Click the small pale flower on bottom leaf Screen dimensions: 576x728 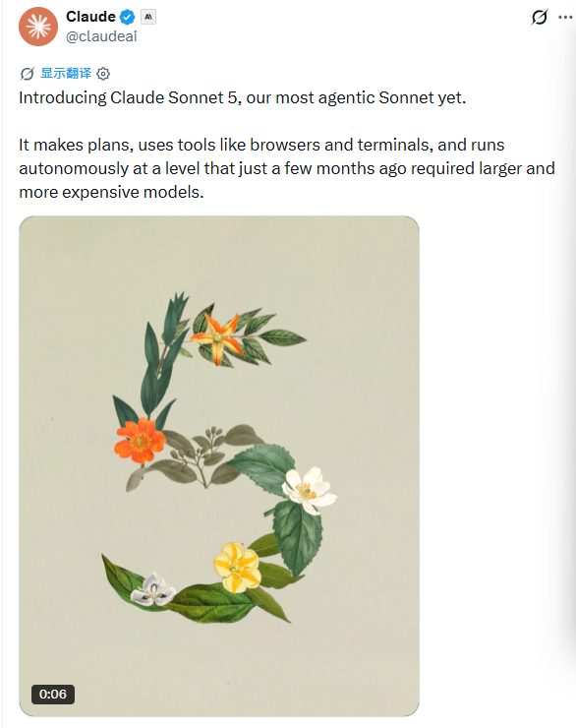(x=152, y=588)
